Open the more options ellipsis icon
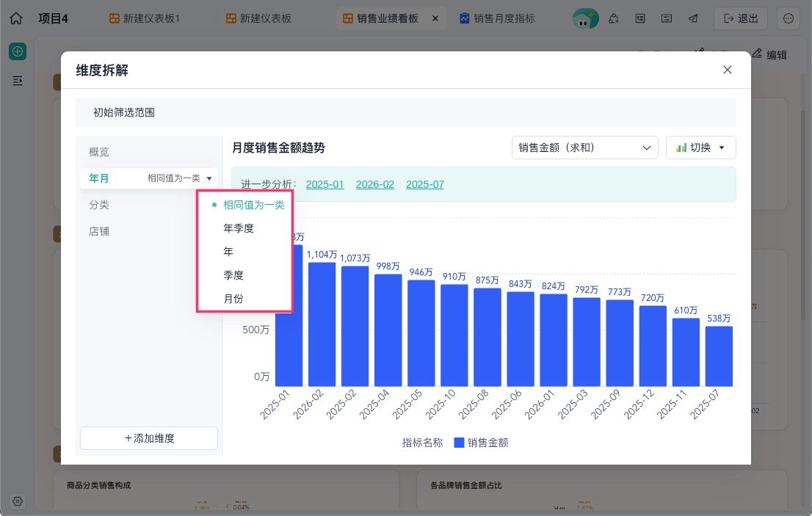 tap(789, 18)
